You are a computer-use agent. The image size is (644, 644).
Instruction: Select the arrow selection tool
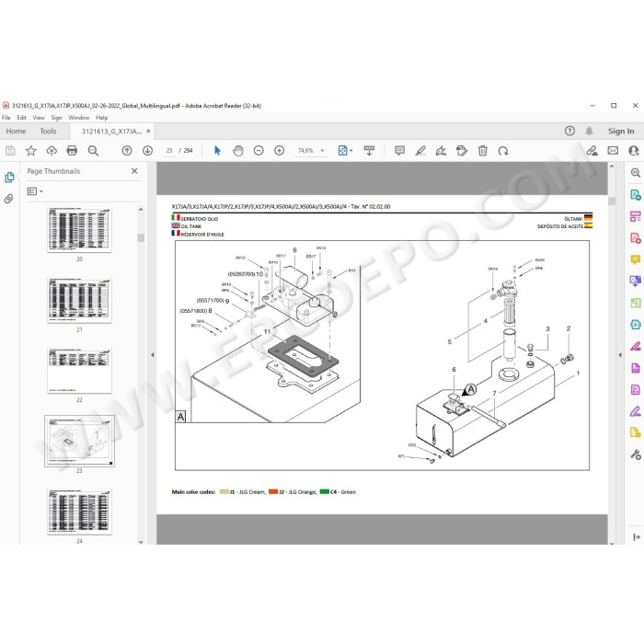point(217,151)
